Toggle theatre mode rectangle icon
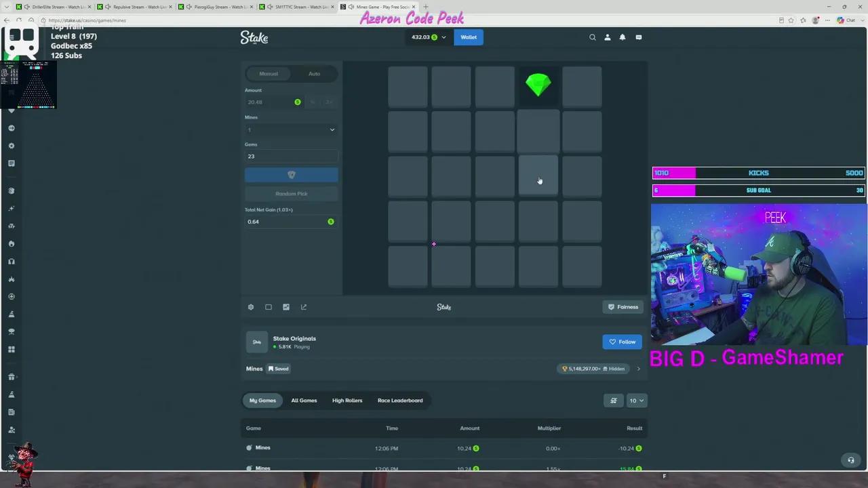Image resolution: width=868 pixels, height=488 pixels. pyautogui.click(x=269, y=307)
